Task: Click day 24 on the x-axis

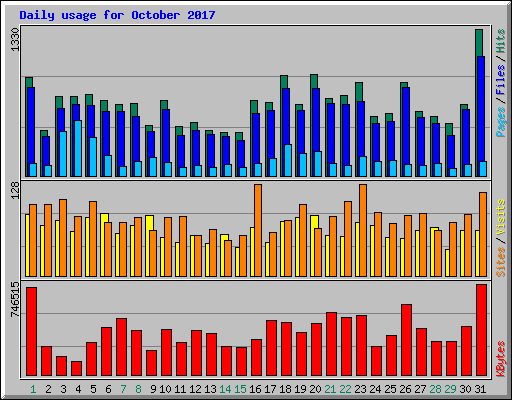Action: [x=375, y=389]
